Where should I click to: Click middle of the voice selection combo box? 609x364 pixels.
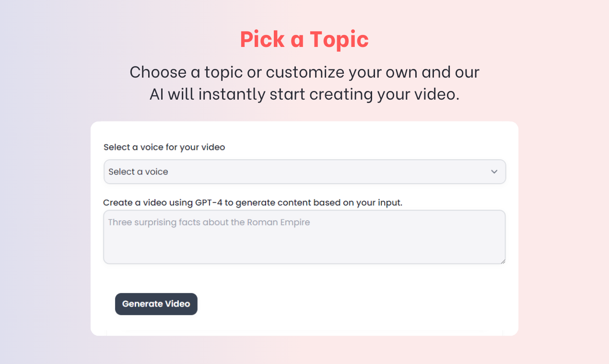[x=304, y=171]
